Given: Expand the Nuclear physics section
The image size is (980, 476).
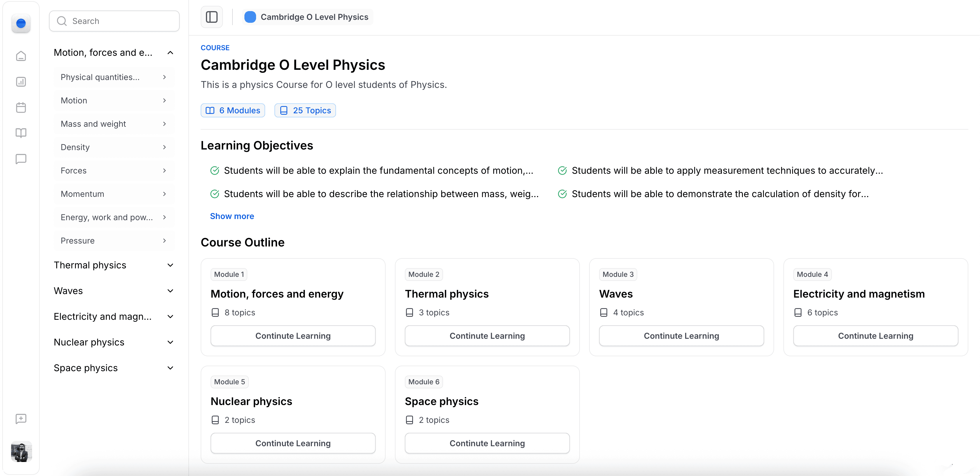Looking at the screenshot, I should coord(170,342).
